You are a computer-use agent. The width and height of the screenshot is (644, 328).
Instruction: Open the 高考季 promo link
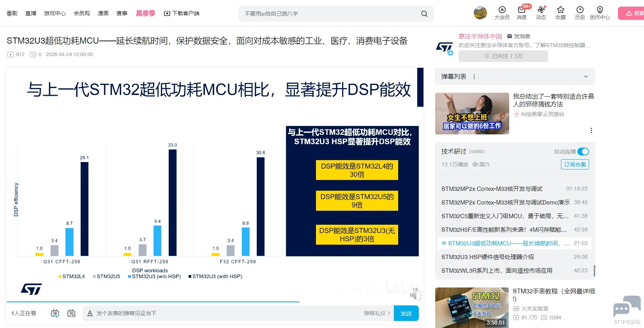[x=145, y=13]
